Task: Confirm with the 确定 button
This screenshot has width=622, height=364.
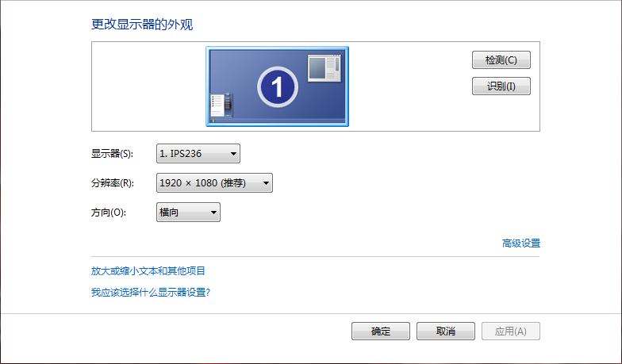Action: pyautogui.click(x=381, y=331)
